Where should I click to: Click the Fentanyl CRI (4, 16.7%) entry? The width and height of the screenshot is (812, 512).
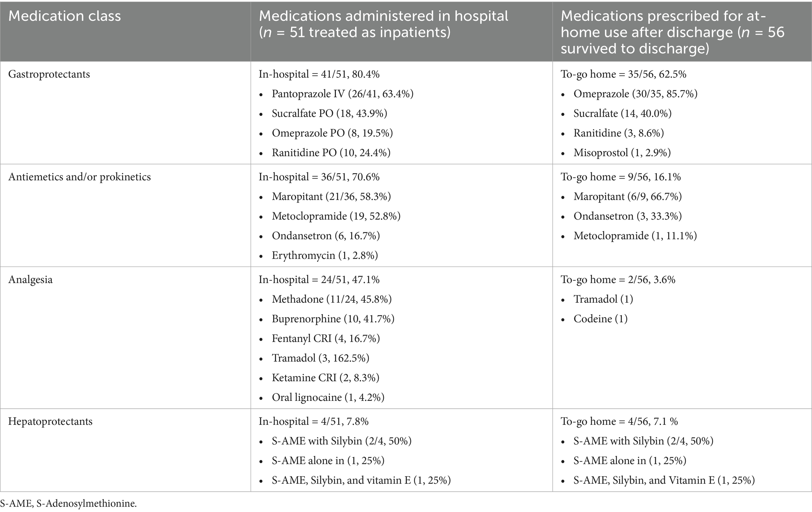(326, 339)
